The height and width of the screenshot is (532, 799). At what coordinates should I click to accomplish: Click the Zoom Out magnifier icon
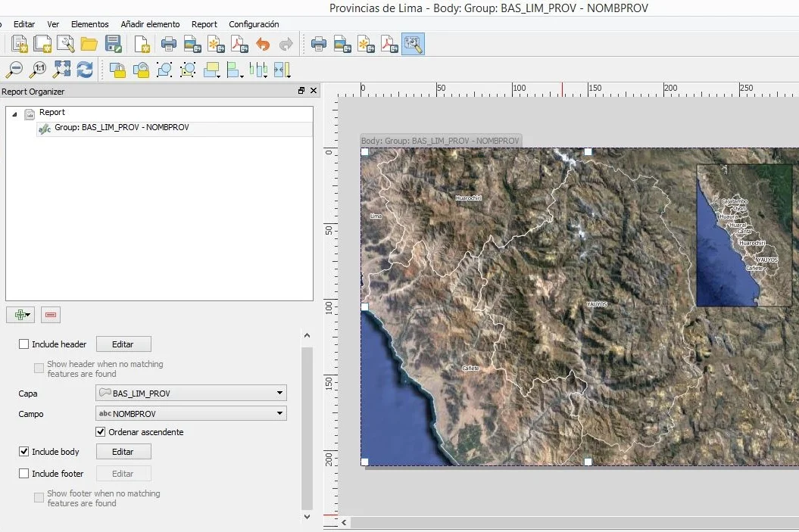(15, 70)
